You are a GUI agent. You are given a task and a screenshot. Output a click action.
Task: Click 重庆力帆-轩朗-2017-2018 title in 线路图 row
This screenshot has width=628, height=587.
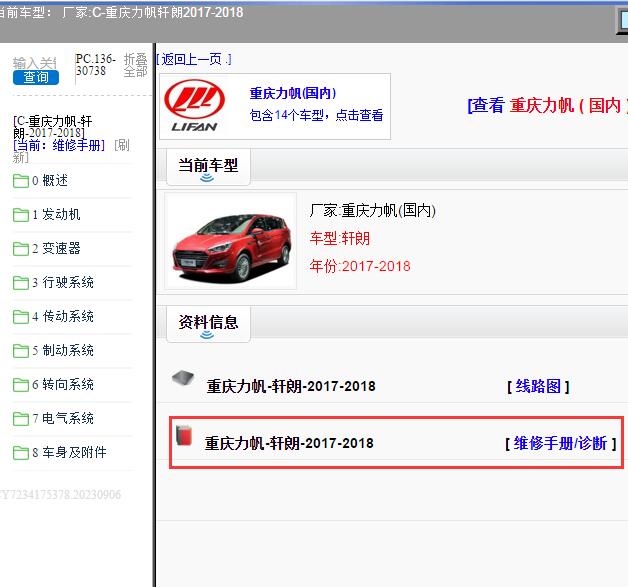pyautogui.click(x=291, y=386)
